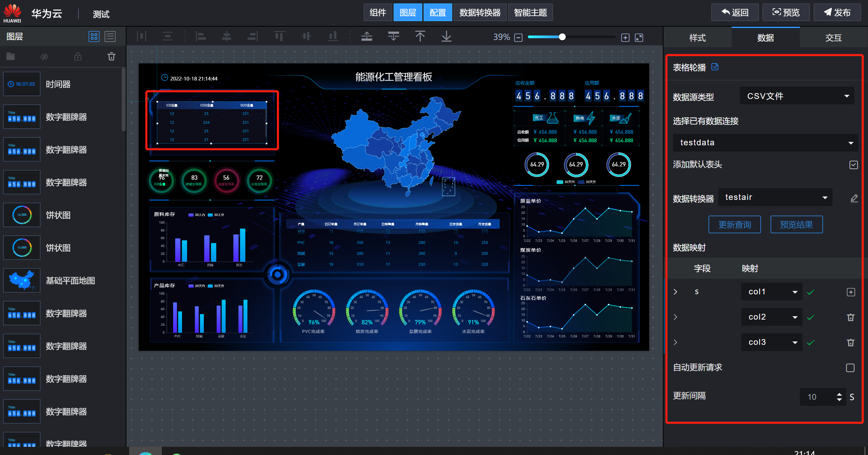
Task: Click the bring-to-top arrow icon
Action: 420,36
